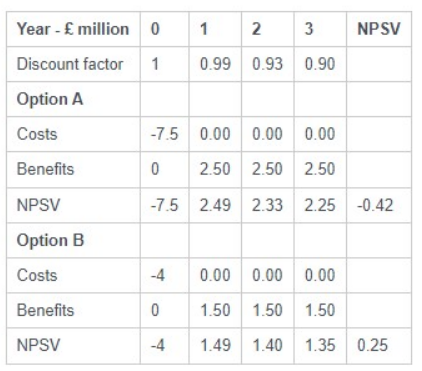The image size is (422, 371).
Task: Select the 2.25 NPSV cell
Action: (320, 205)
